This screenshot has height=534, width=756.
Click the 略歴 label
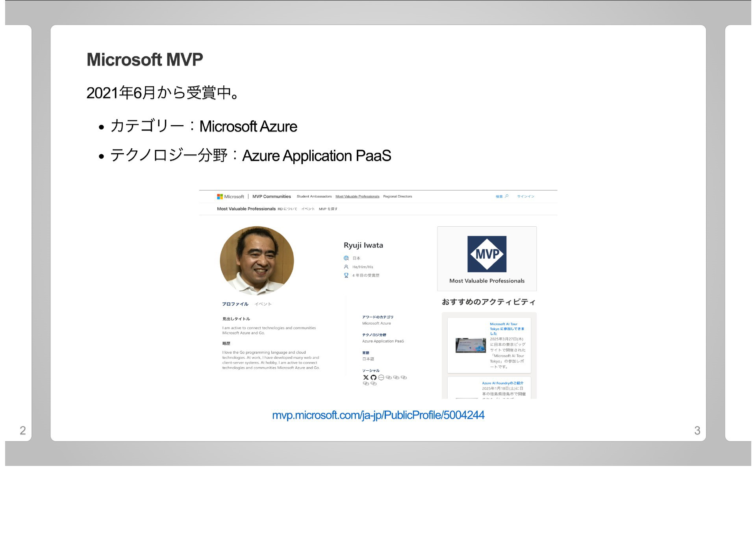click(x=226, y=344)
